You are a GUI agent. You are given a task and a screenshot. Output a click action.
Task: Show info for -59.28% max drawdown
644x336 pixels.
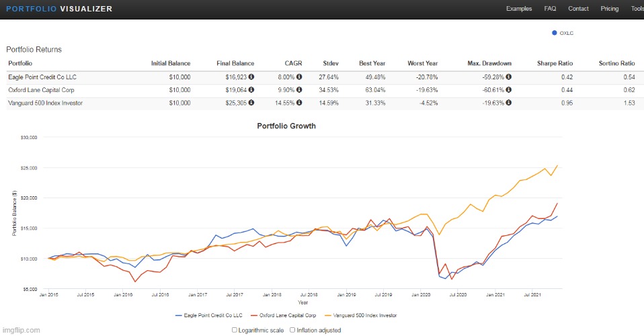point(509,77)
